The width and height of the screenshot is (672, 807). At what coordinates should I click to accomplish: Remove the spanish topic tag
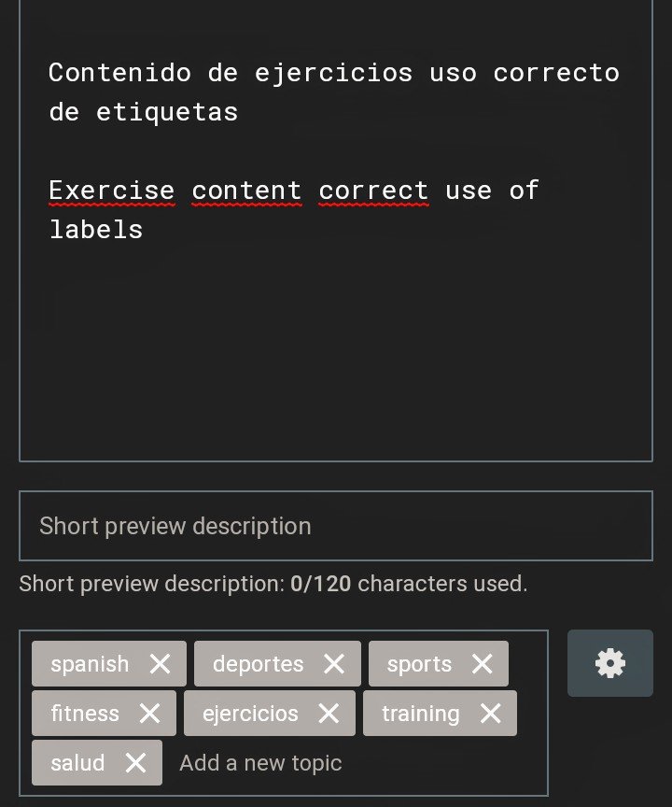coord(160,664)
